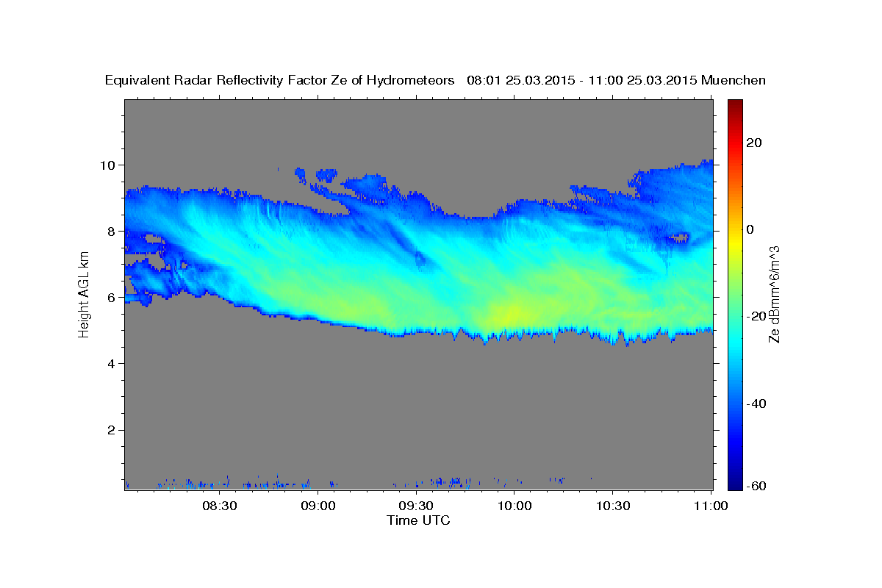This screenshot has height=588, width=882.
Task: Click the 09:00 time tick label
Action: pyautogui.click(x=318, y=506)
